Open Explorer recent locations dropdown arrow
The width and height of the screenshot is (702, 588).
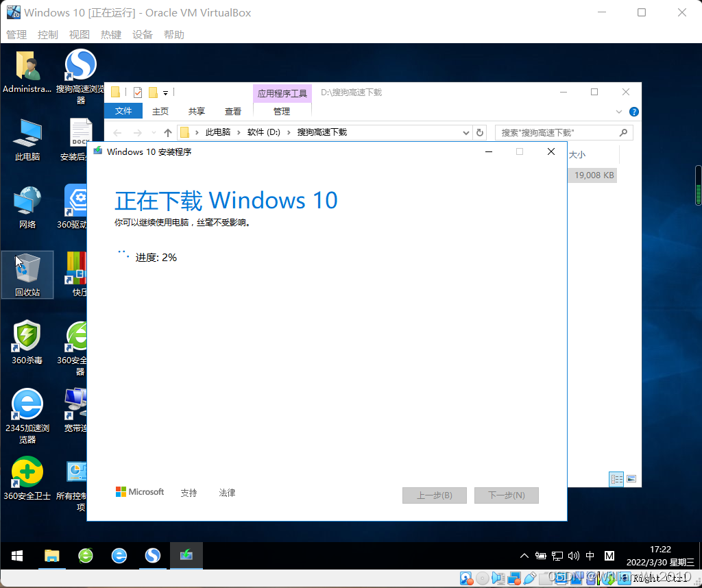[x=154, y=132]
